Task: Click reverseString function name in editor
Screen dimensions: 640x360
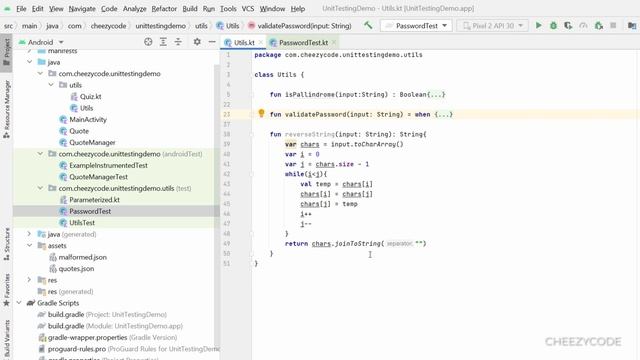Action: (310, 134)
